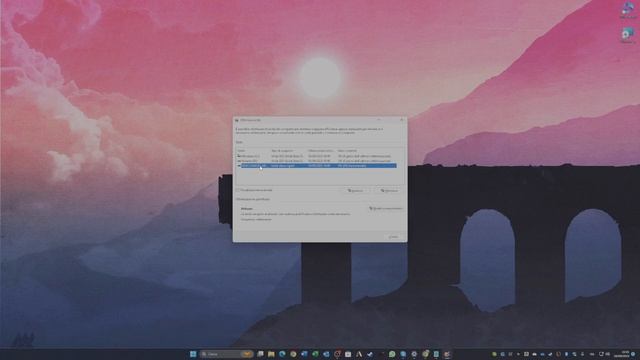Select the second drive row in the list
The image size is (640, 360).
pos(317,161)
